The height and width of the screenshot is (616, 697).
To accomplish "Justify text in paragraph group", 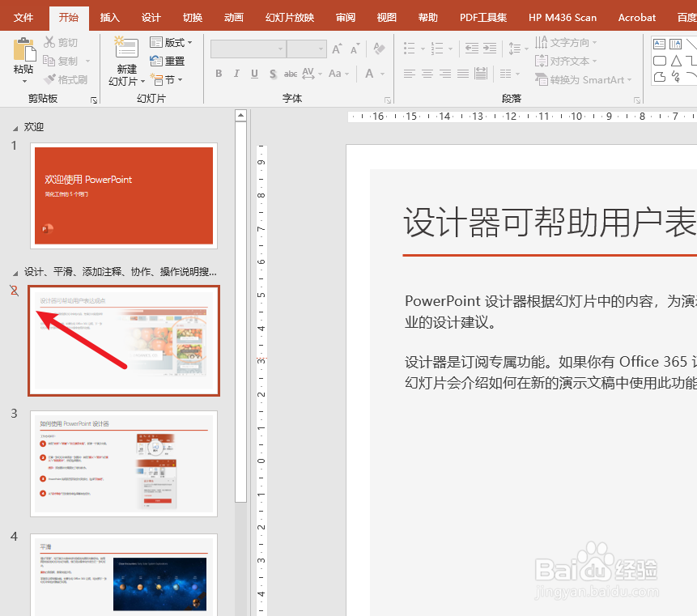I will [x=463, y=74].
